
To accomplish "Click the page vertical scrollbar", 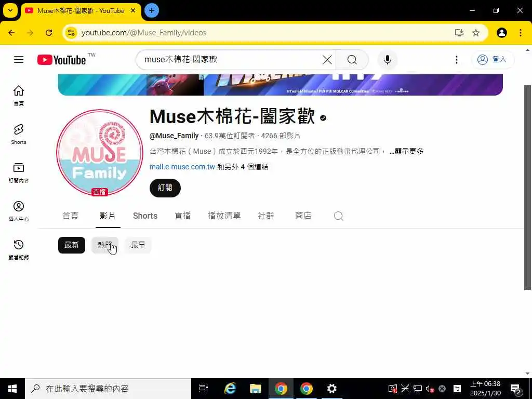I will tap(527, 187).
